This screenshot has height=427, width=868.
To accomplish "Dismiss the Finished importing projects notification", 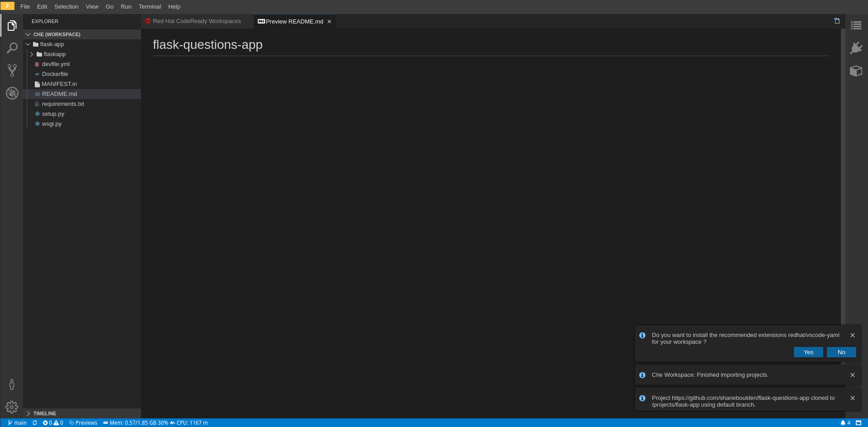I will click(x=852, y=375).
